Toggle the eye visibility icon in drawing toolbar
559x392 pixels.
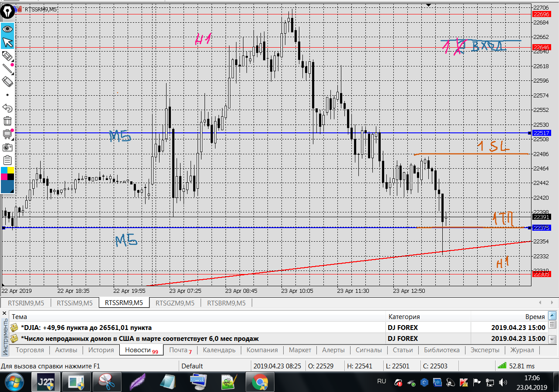click(x=7, y=29)
